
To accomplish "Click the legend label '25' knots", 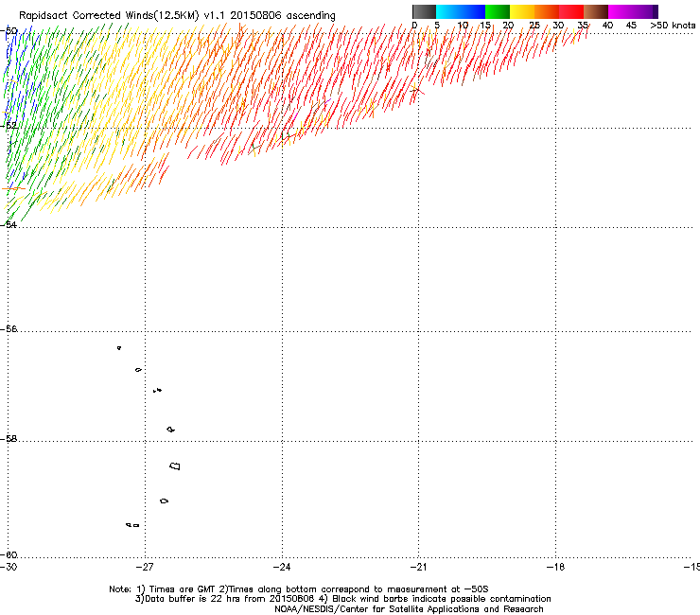I will (x=534, y=26).
